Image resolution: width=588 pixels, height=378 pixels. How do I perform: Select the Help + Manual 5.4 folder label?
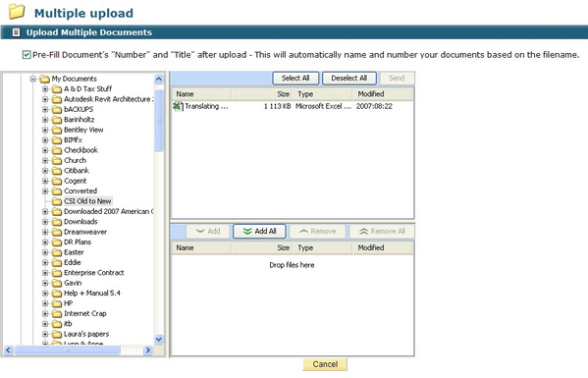92,294
